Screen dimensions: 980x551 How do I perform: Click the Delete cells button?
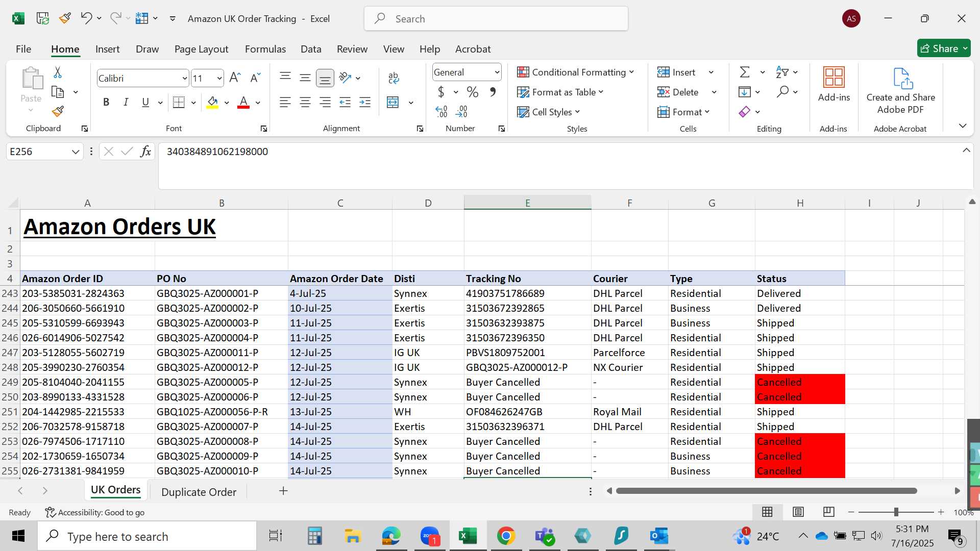pos(678,92)
